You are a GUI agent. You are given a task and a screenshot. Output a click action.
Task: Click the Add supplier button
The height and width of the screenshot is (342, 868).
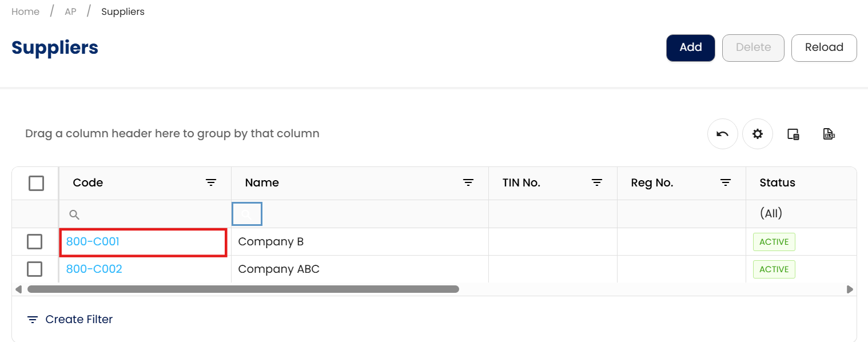click(x=690, y=47)
